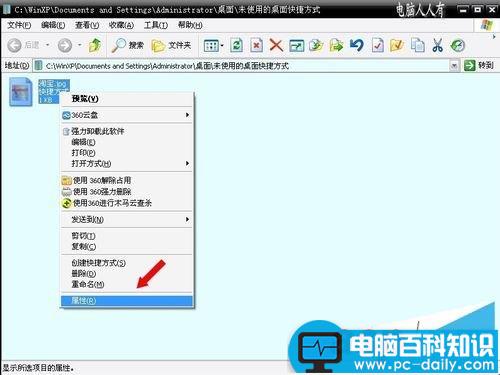Screen dimensions: 500x375
Task: Click the toolbar overflow chevron at right
Action: [494, 37]
